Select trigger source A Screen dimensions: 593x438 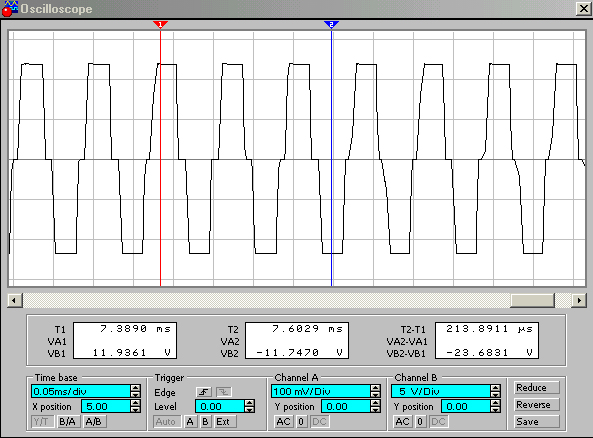(x=190, y=421)
